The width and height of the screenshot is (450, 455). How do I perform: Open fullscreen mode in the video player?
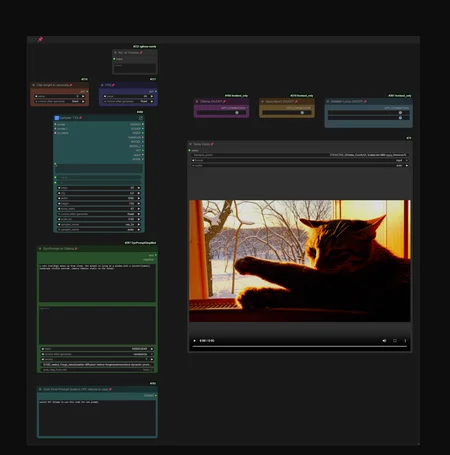click(395, 341)
